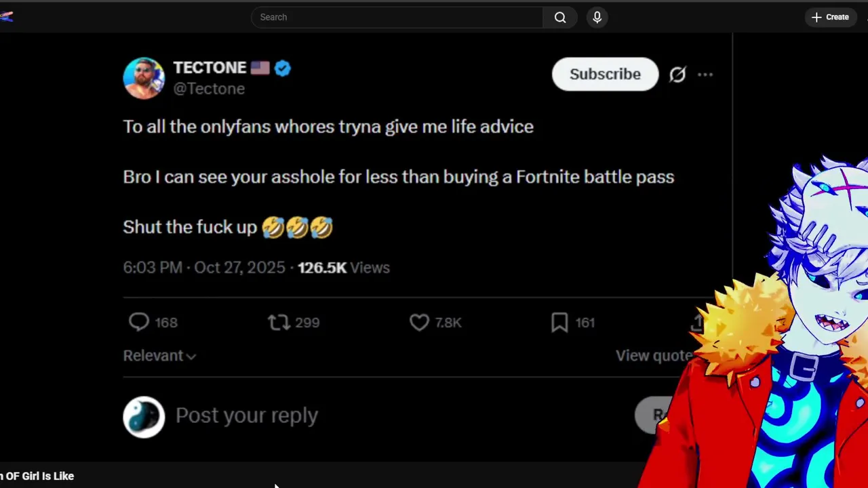Click the search magnifier button
Viewport: 868px width, 488px height.
tap(560, 18)
